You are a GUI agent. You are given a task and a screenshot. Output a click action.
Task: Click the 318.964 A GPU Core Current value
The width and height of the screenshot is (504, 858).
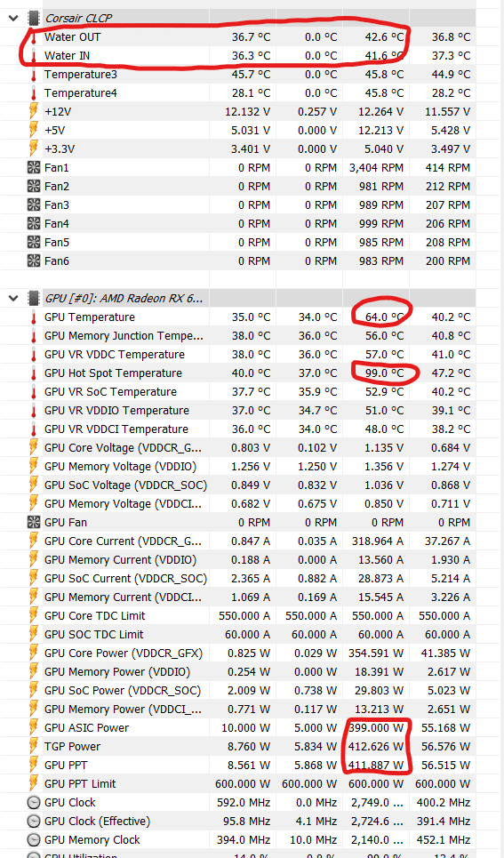(377, 541)
